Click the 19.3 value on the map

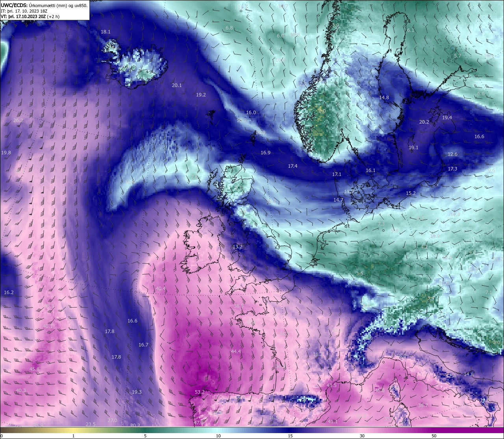click(x=136, y=392)
